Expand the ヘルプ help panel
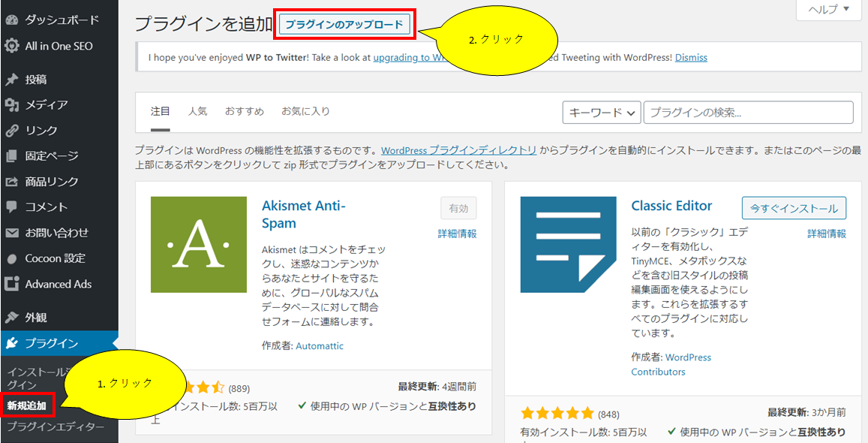Screen dimensions: 868x443 click(x=829, y=10)
